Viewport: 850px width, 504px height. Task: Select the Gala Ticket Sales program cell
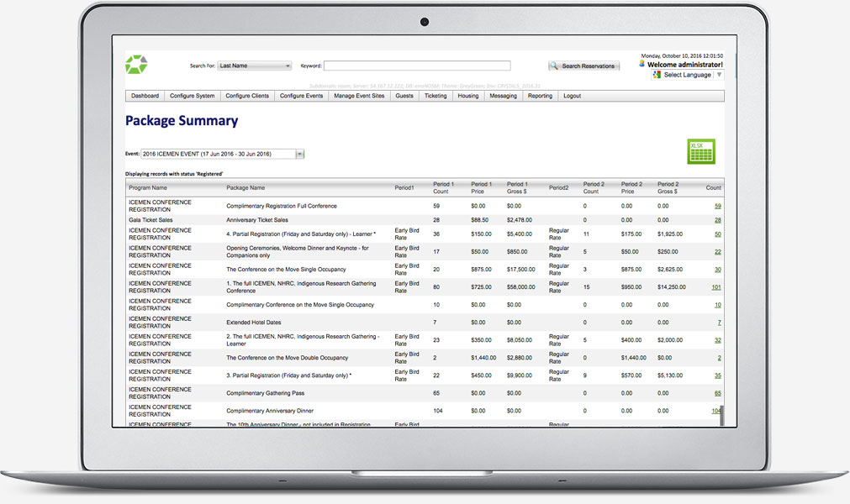click(x=150, y=220)
